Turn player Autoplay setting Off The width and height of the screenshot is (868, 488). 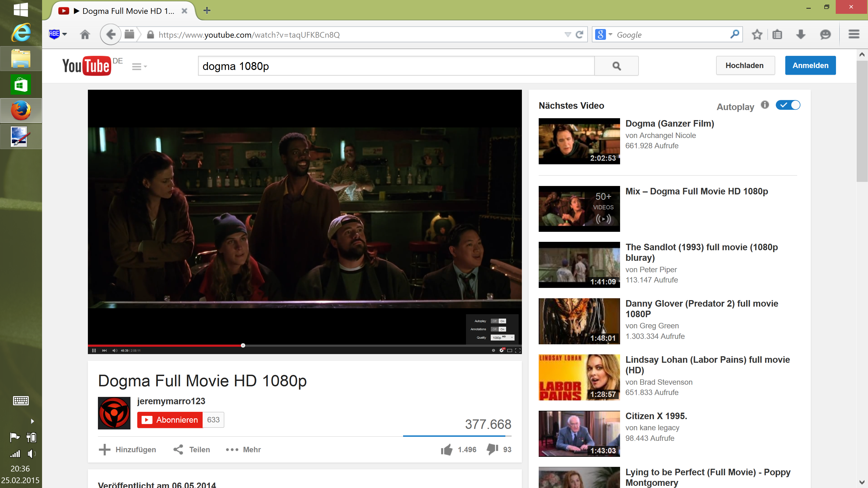coord(494,321)
